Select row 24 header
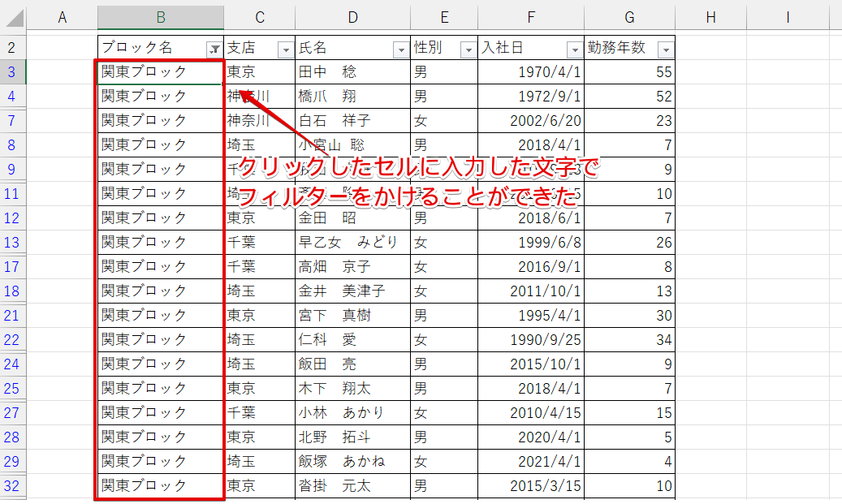The height and width of the screenshot is (504, 842). (x=12, y=364)
